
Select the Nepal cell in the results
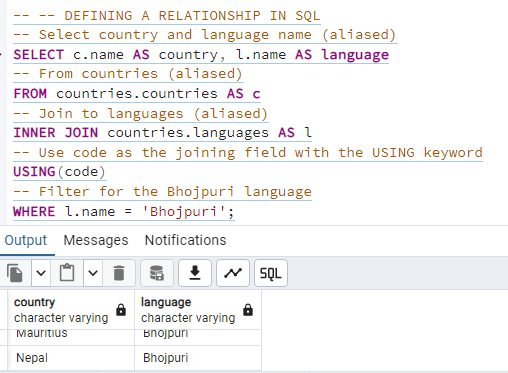click(x=71, y=358)
